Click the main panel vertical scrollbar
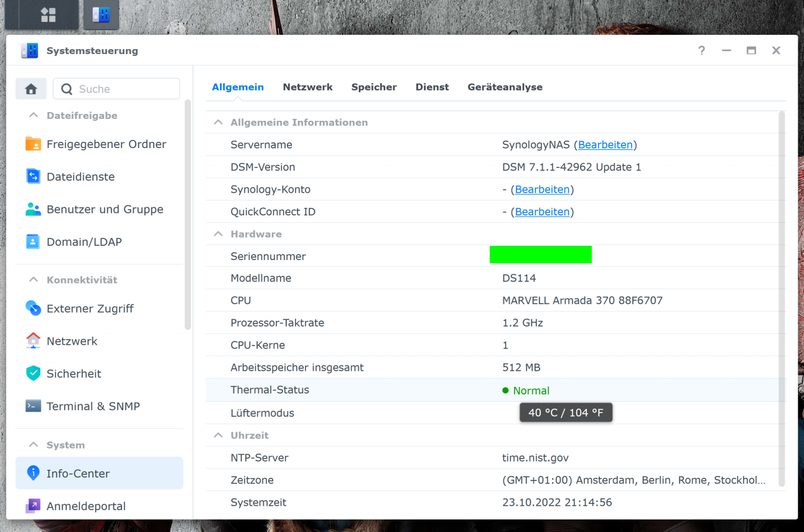This screenshot has height=532, width=804. pyautogui.click(x=782, y=299)
